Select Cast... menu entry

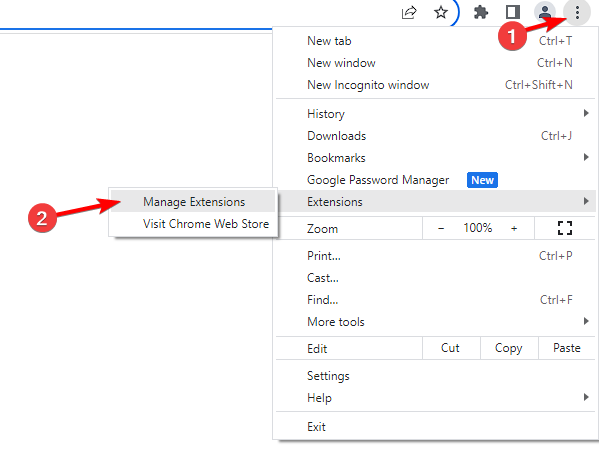(x=435, y=278)
